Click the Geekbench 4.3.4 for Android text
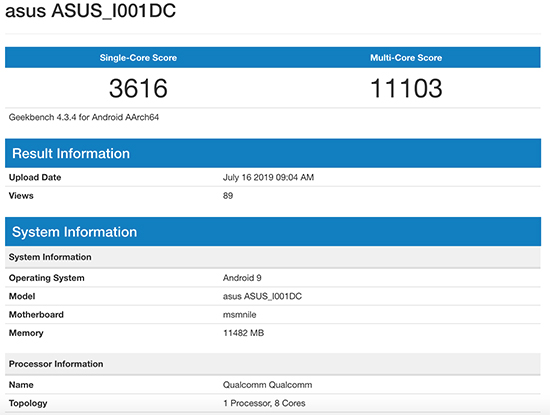Image resolution: width=550 pixels, height=415 pixels. click(x=84, y=117)
